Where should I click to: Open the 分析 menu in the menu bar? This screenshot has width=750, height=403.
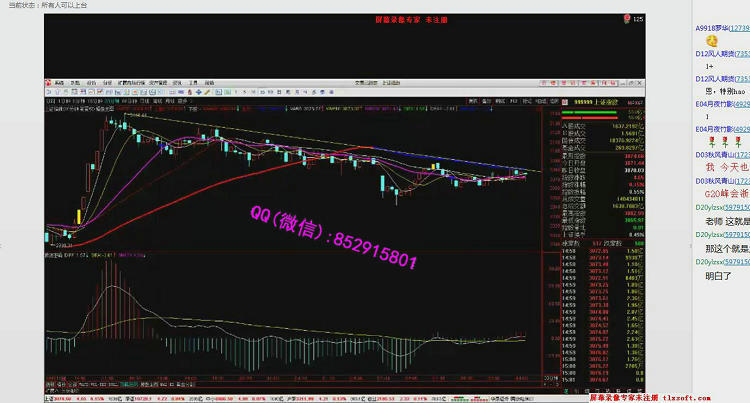click(x=108, y=83)
